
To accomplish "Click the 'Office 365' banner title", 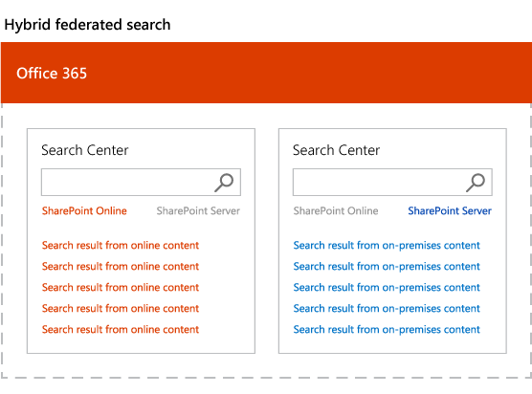I will [52, 74].
